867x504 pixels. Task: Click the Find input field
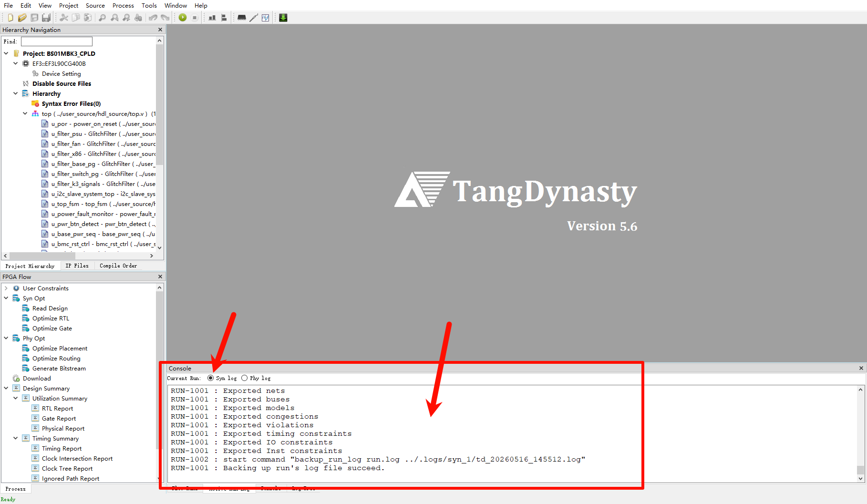56,41
